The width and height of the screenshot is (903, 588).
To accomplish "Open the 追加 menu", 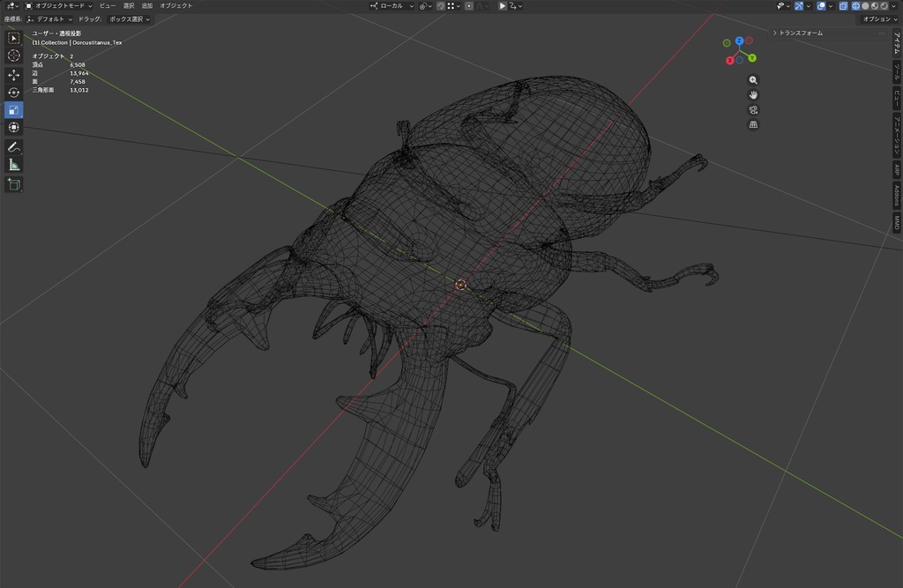I will (147, 6).
